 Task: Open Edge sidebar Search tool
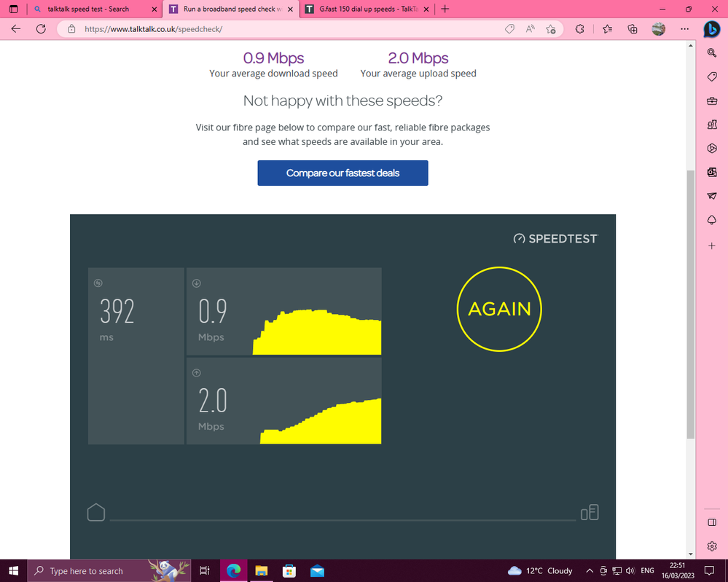coord(712,52)
